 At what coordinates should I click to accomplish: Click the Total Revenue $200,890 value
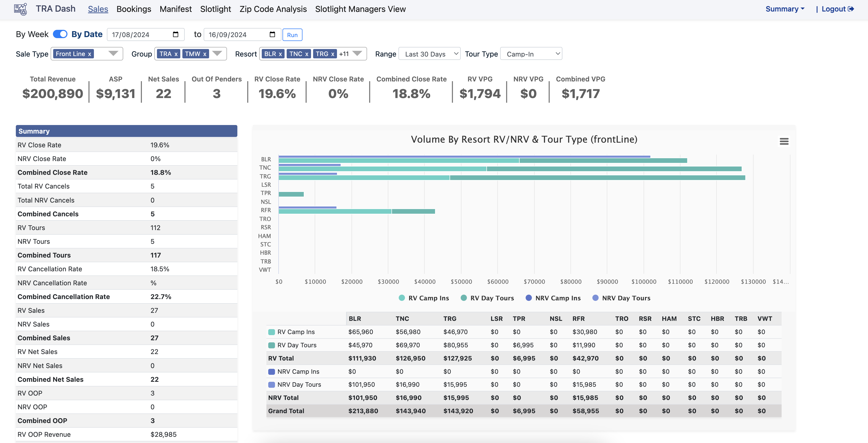[x=53, y=94]
